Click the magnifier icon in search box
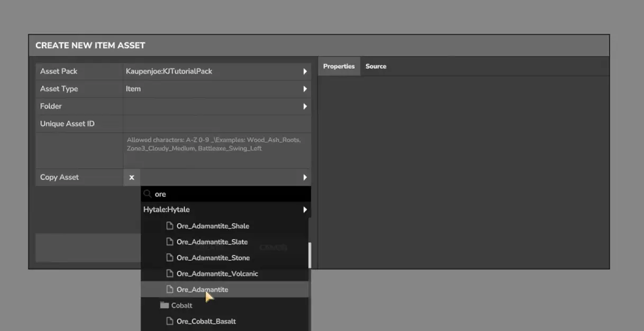The image size is (644, 331). tap(148, 194)
